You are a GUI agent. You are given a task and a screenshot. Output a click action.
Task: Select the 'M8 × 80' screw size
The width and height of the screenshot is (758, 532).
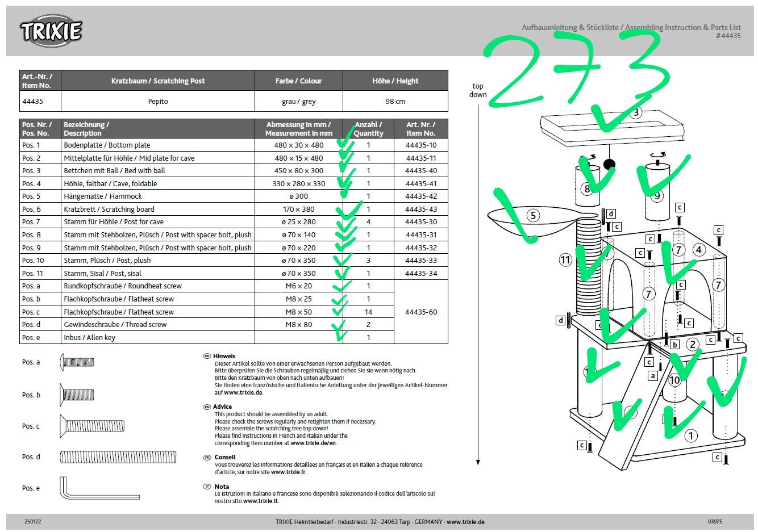[299, 325]
